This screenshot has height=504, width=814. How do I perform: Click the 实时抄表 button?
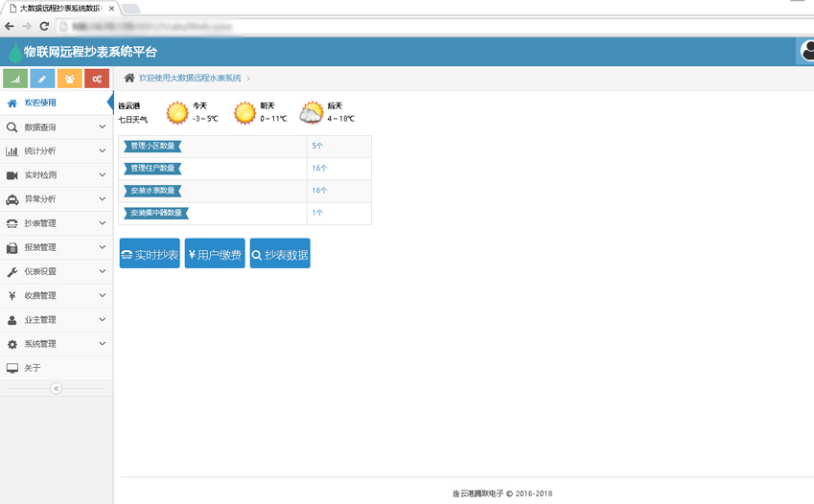(x=150, y=255)
